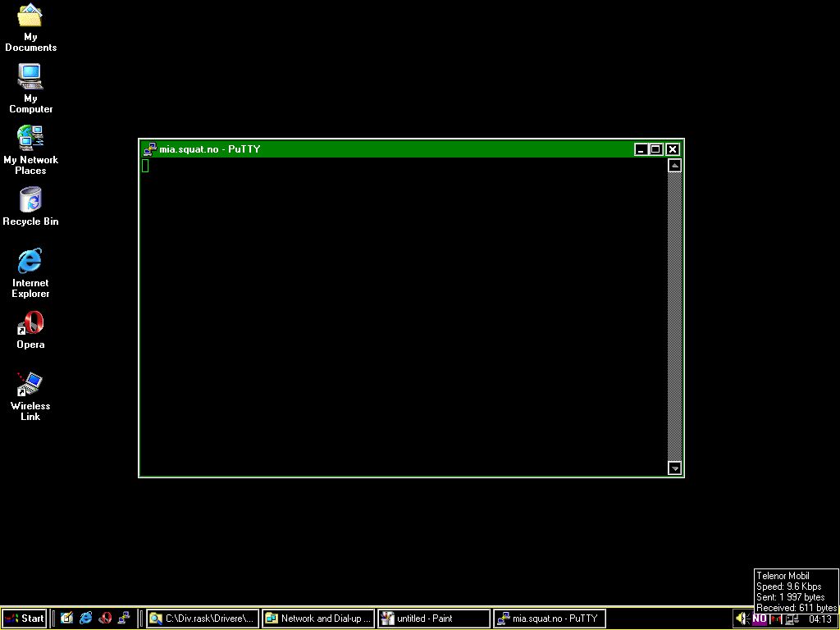Switch to the C:\Div.rask\Drivere taskbar window

tap(203, 619)
